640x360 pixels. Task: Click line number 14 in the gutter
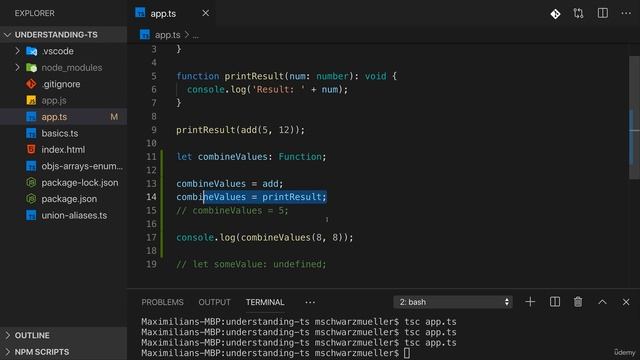click(x=151, y=197)
